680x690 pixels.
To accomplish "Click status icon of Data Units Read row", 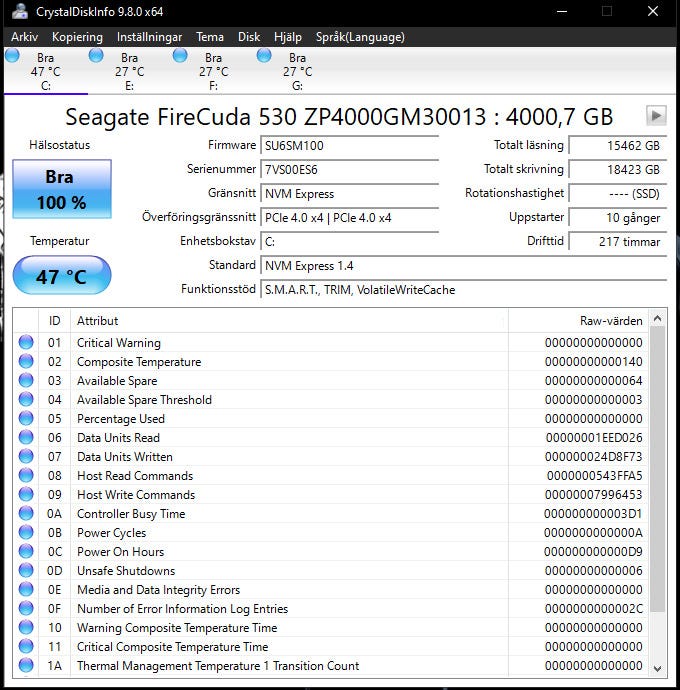I will [26, 437].
